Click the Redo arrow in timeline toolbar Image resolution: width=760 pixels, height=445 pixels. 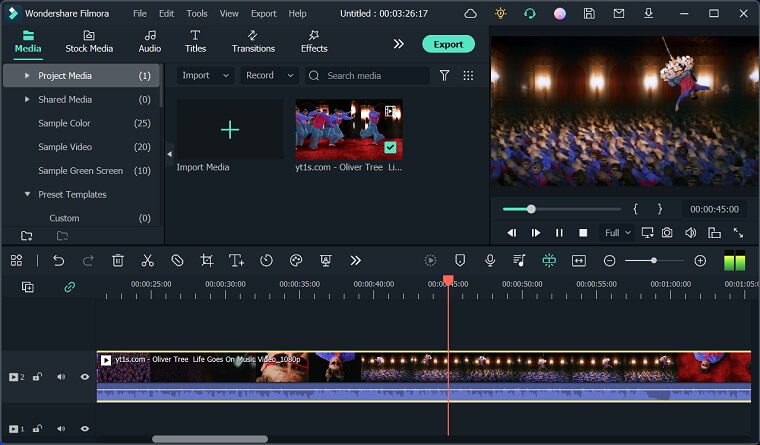(x=88, y=261)
